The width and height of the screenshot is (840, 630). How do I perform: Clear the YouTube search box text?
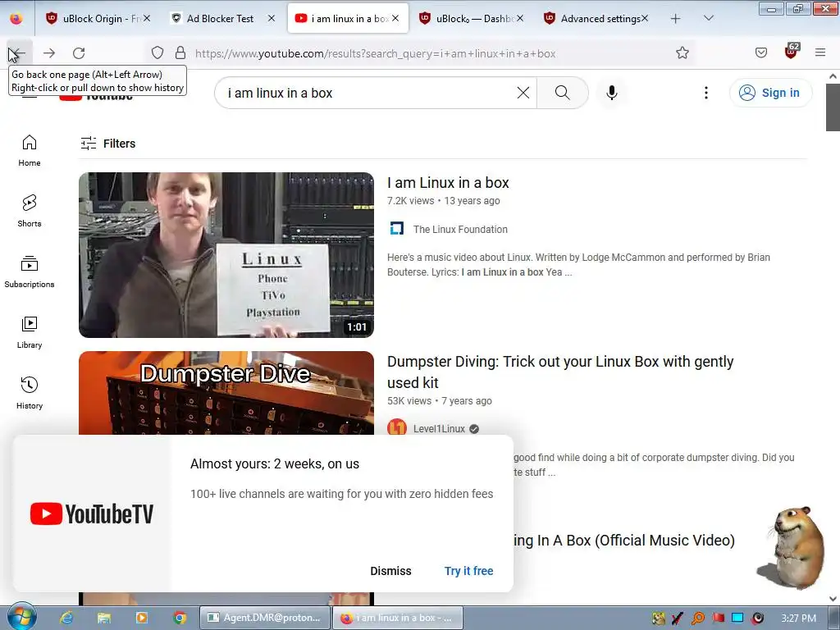pyautogui.click(x=523, y=93)
